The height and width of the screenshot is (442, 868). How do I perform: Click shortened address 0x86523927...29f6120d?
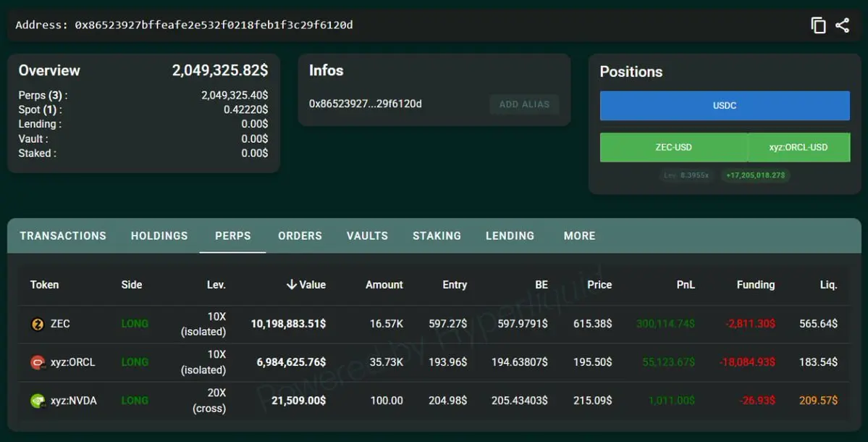coord(366,104)
